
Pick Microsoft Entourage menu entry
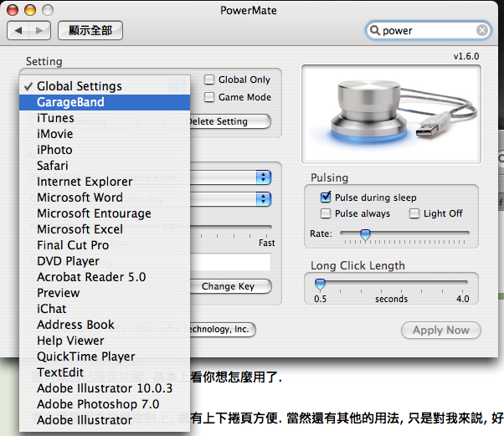point(105,213)
